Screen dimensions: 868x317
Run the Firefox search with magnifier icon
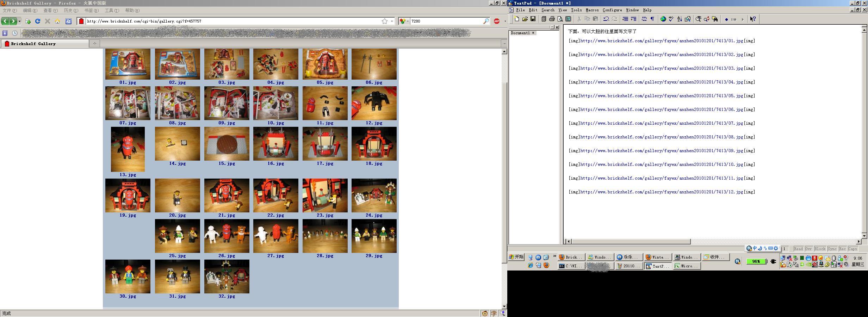(x=486, y=21)
